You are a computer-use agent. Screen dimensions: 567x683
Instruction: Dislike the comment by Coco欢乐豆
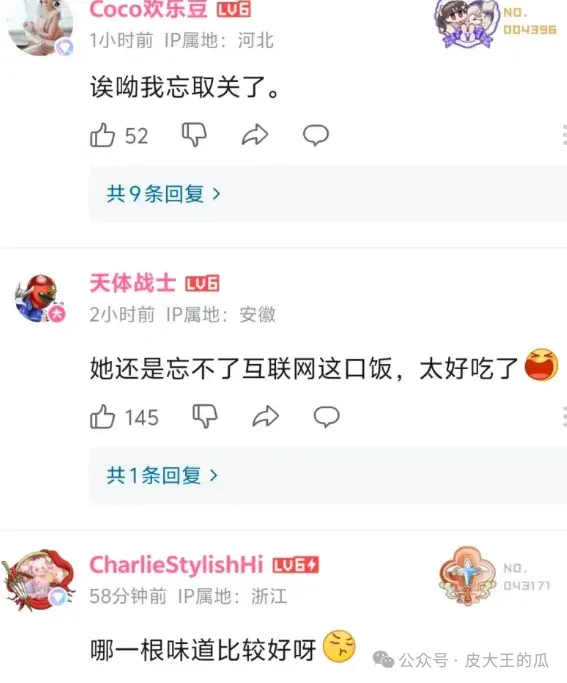coord(194,135)
